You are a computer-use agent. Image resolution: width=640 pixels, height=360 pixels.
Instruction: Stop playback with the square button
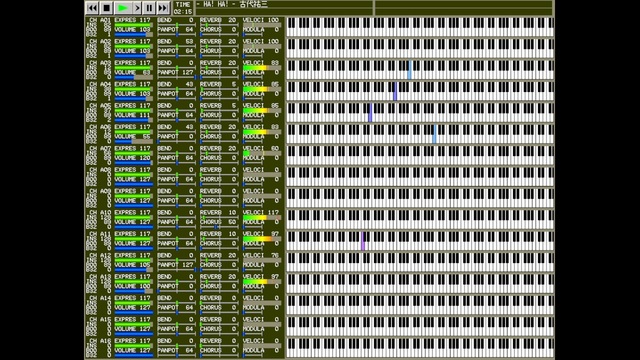[107, 8]
